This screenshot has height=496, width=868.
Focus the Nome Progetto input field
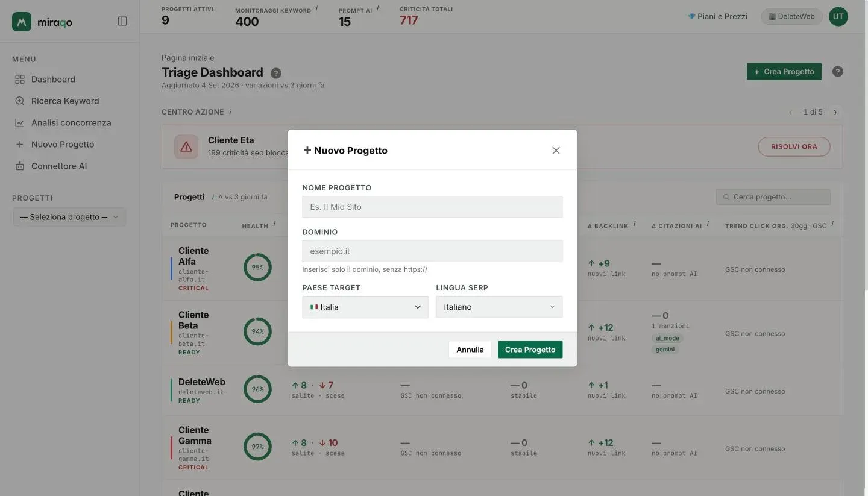point(432,207)
